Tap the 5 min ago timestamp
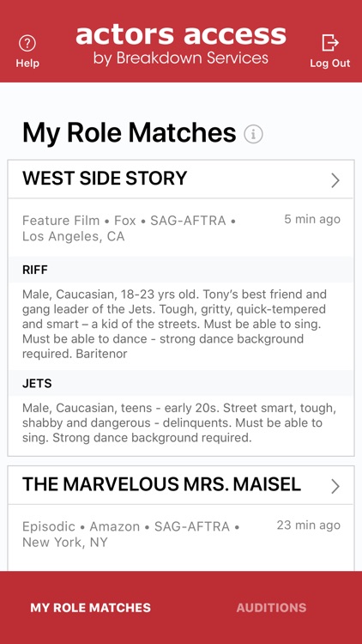This screenshot has height=644, width=362. coord(312,219)
